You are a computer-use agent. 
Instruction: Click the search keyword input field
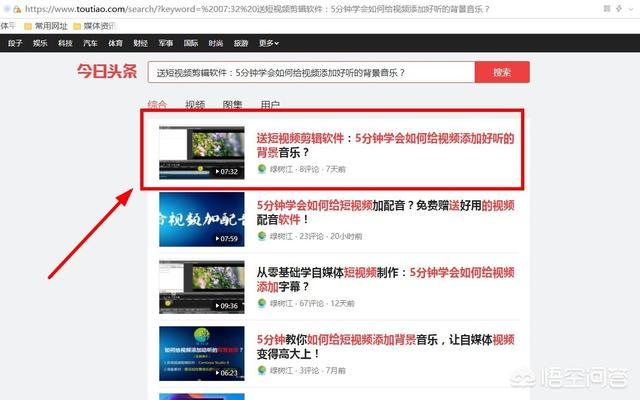click(x=311, y=72)
